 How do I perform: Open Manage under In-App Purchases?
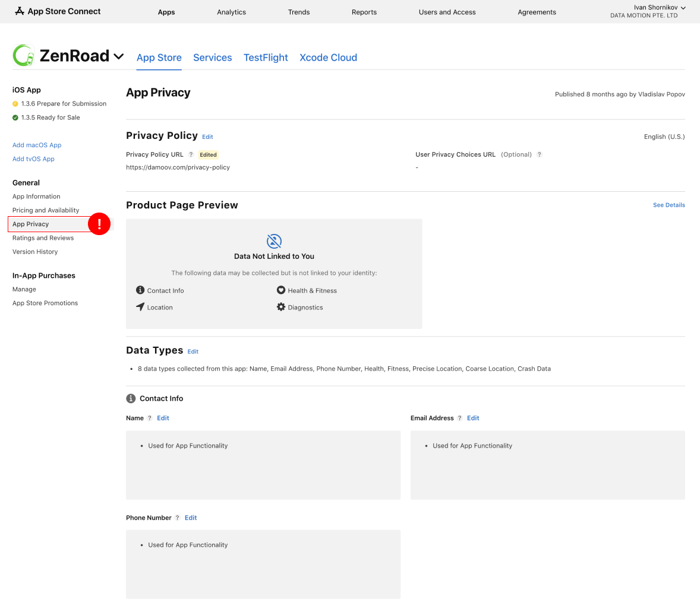[x=24, y=290]
